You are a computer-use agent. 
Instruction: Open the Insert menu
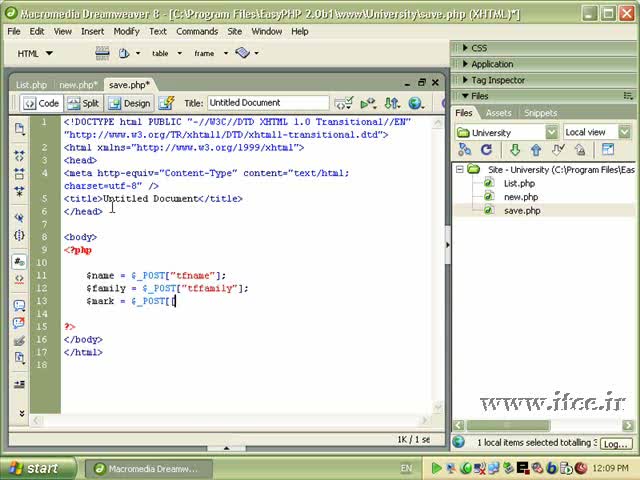(x=93, y=31)
